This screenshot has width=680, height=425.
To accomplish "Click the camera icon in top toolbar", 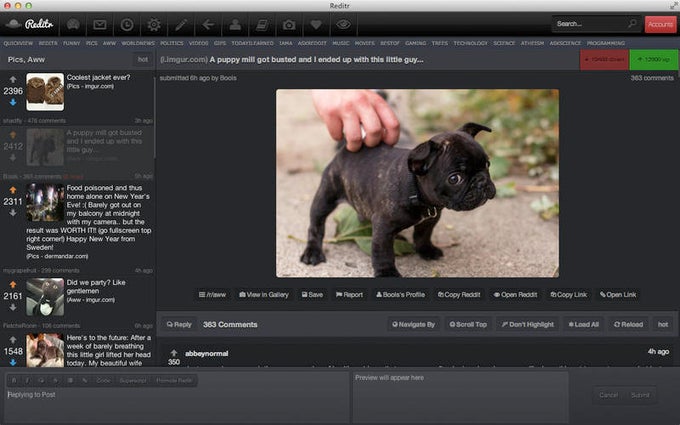I will click(x=289, y=24).
